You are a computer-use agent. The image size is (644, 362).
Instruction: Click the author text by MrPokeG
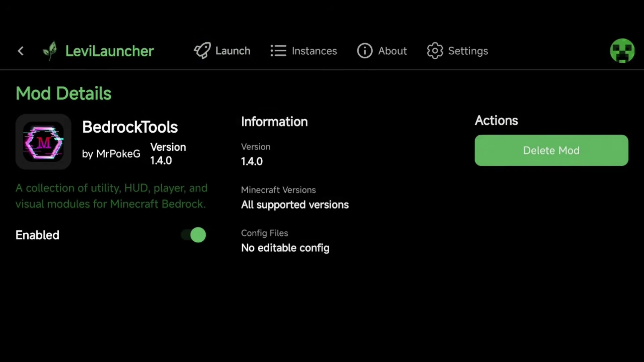(111, 154)
